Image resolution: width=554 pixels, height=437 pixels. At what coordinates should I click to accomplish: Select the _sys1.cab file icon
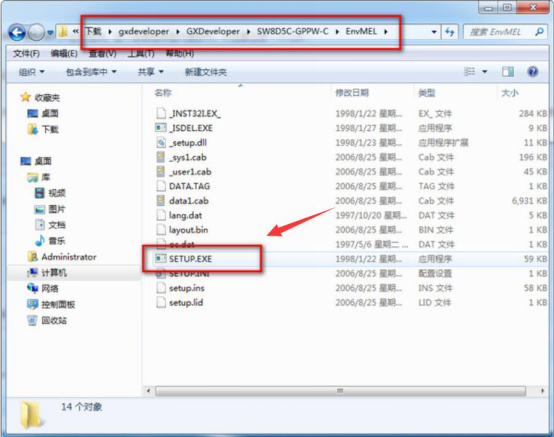tap(161, 157)
